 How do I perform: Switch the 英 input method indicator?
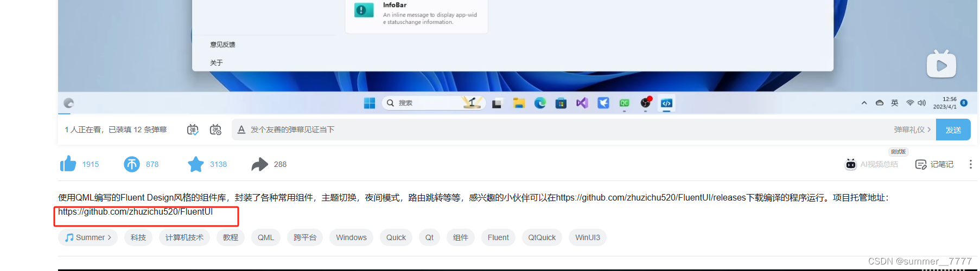(x=895, y=103)
